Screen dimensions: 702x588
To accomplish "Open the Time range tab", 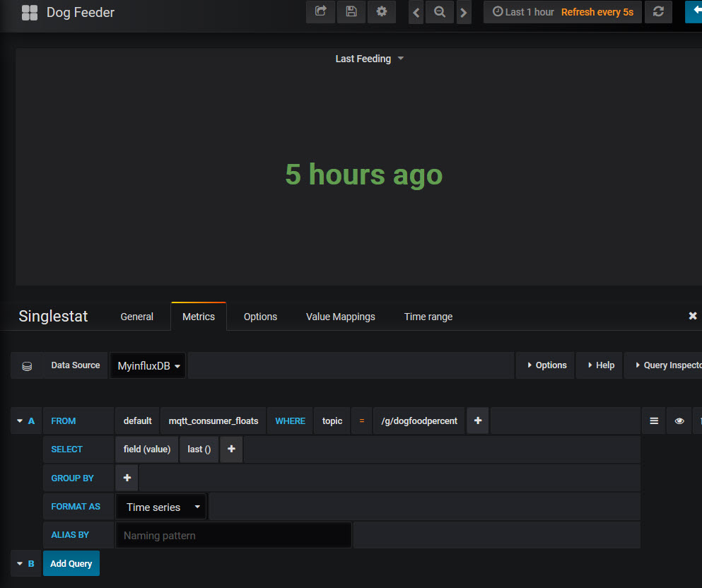I will click(428, 316).
